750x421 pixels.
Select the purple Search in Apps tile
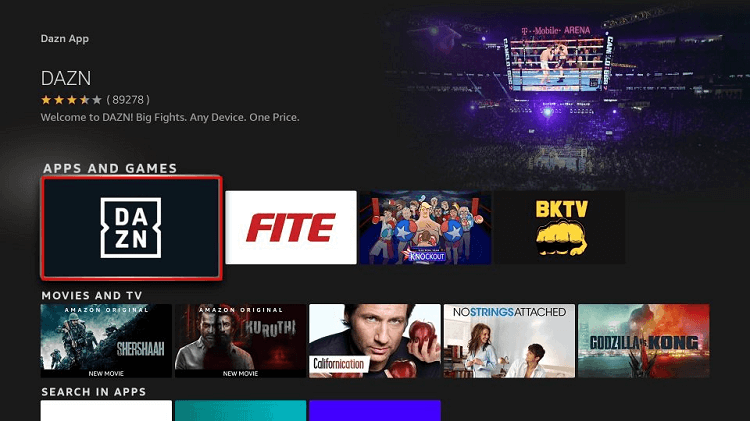tap(375, 411)
